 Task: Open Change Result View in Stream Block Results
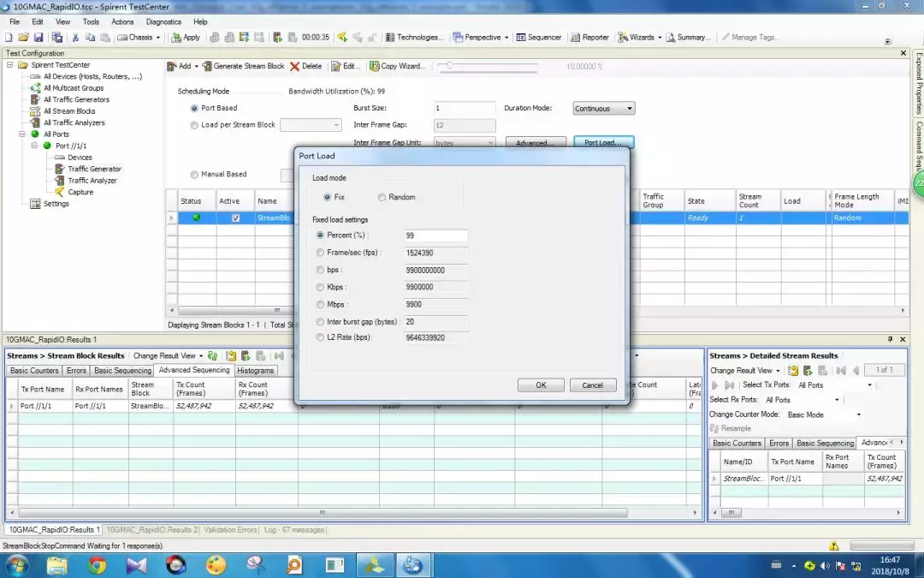click(x=168, y=355)
